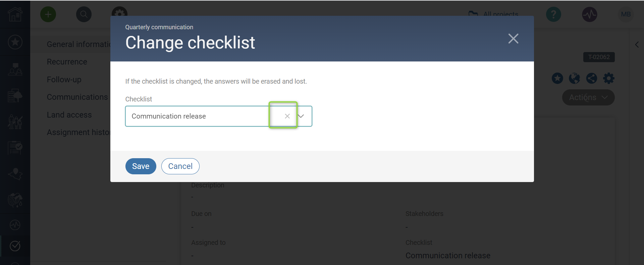This screenshot has height=265, width=644.
Task: Open global search with the magnifier icon
Action: 84,14
